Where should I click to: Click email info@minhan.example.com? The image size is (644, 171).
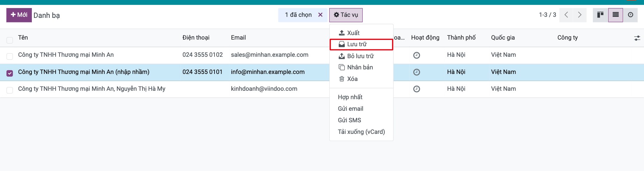click(268, 72)
